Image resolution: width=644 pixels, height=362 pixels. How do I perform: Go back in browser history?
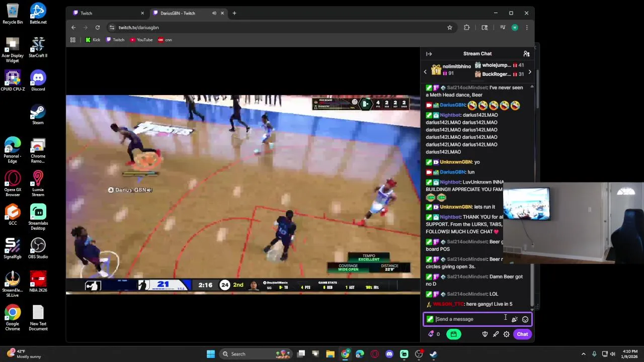(73, 28)
